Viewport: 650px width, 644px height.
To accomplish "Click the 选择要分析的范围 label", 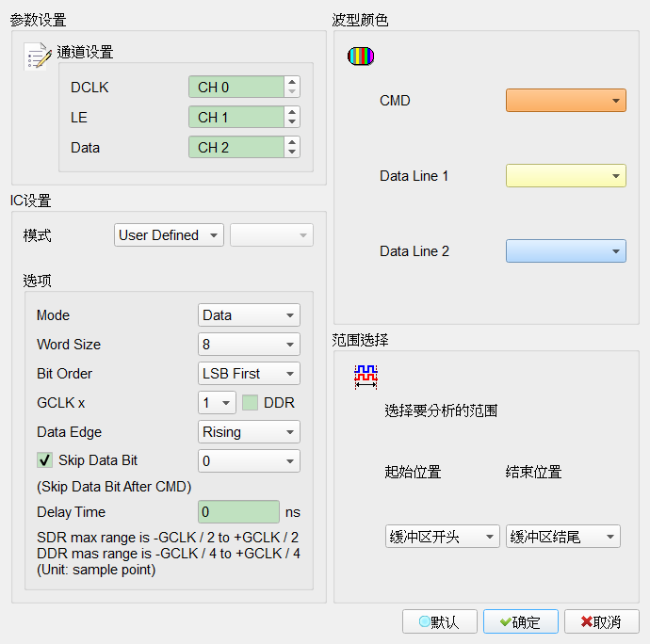I will (441, 411).
